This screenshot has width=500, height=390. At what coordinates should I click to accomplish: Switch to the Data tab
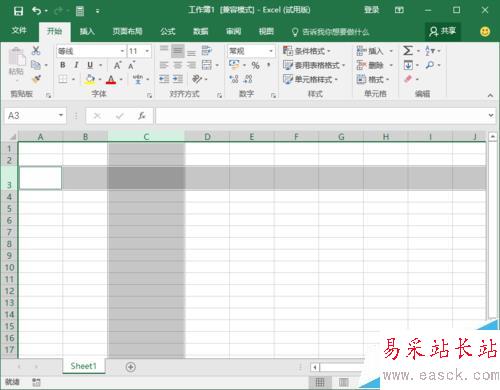[201, 31]
